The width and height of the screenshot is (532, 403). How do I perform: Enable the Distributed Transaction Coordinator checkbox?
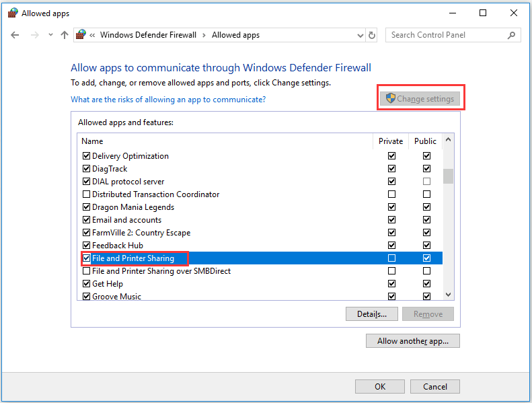(86, 194)
